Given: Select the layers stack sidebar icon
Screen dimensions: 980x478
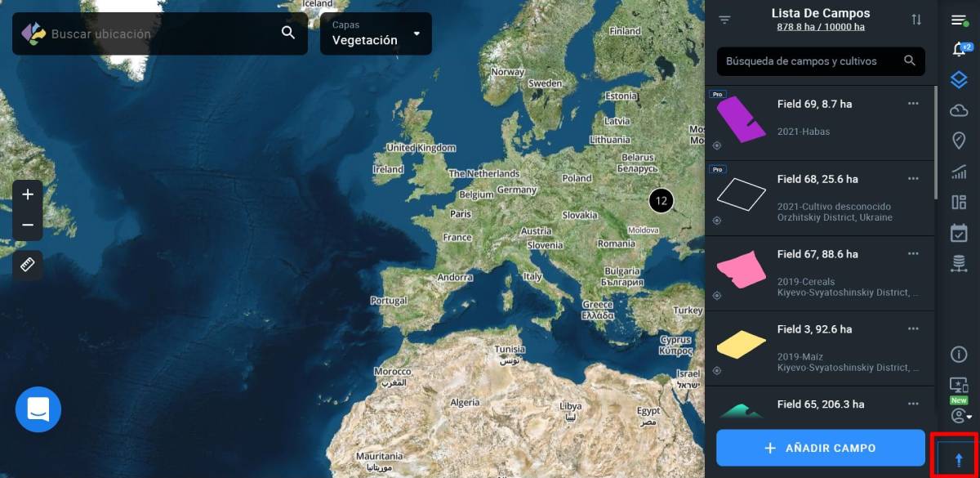Looking at the screenshot, I should (x=959, y=80).
